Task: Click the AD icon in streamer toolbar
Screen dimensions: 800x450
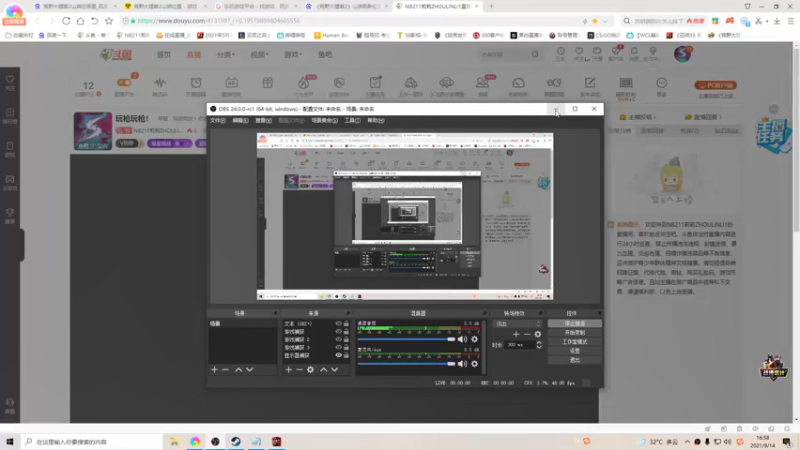Action: [231, 83]
